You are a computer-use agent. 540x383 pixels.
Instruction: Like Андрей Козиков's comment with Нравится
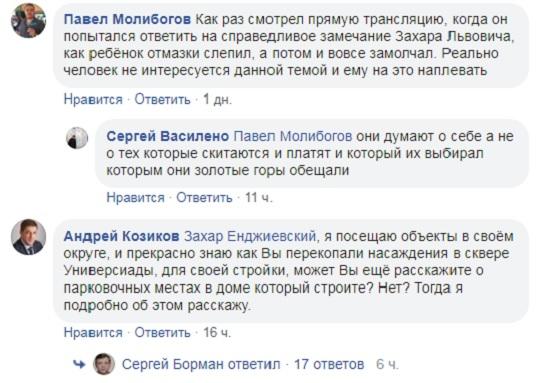(x=93, y=332)
